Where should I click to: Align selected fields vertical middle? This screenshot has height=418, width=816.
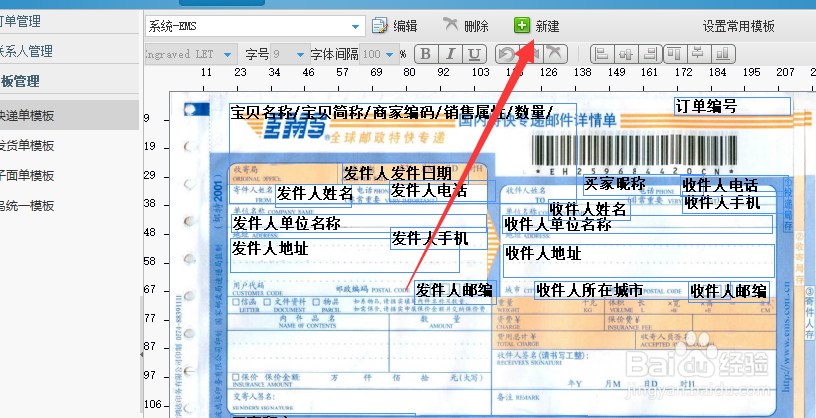pyautogui.click(x=699, y=54)
